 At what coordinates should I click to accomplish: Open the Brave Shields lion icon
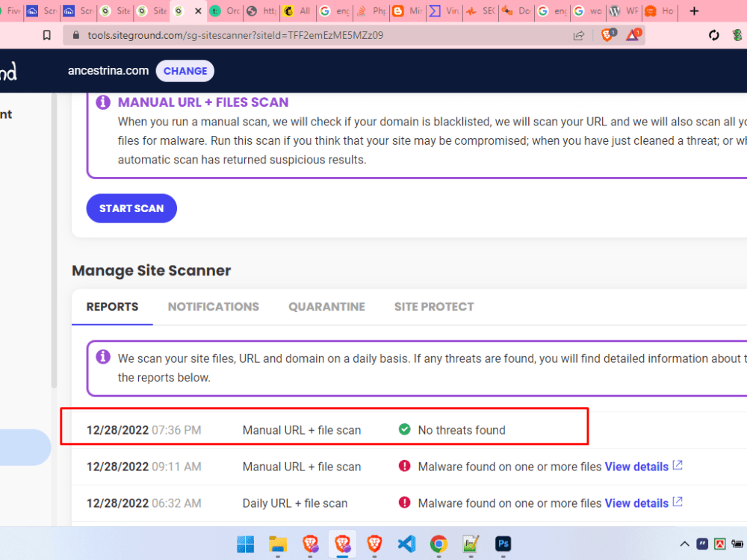tap(608, 35)
